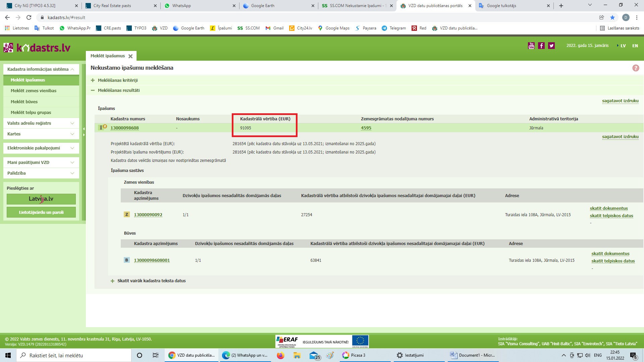The image size is (644, 362).
Task: Open land registry number 4595 link
Action: [366, 128]
